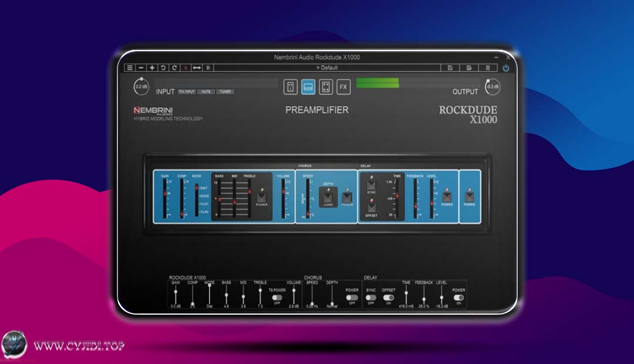Viewport: 634px width, 364px height.
Task: Click the bottom strip COMP slider
Action: tap(193, 295)
